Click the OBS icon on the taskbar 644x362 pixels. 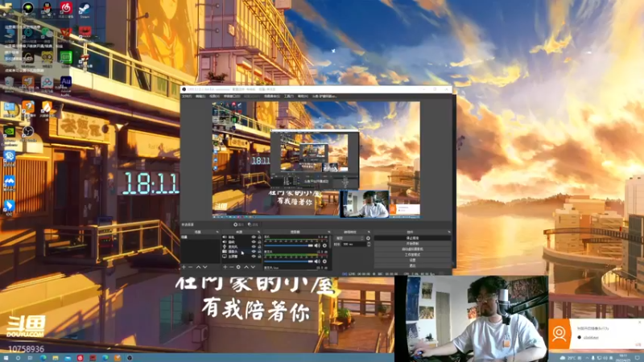[x=130, y=358]
